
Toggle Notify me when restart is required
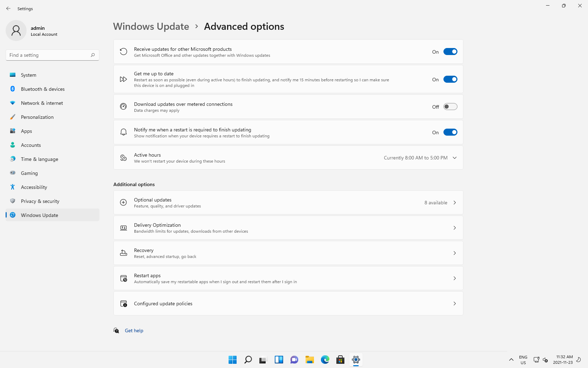(x=450, y=132)
